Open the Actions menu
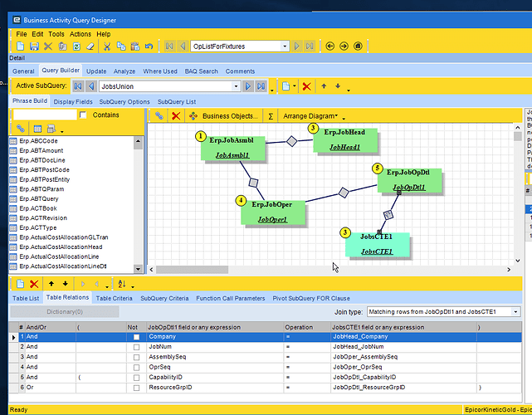This screenshot has width=532, height=415. [x=81, y=34]
